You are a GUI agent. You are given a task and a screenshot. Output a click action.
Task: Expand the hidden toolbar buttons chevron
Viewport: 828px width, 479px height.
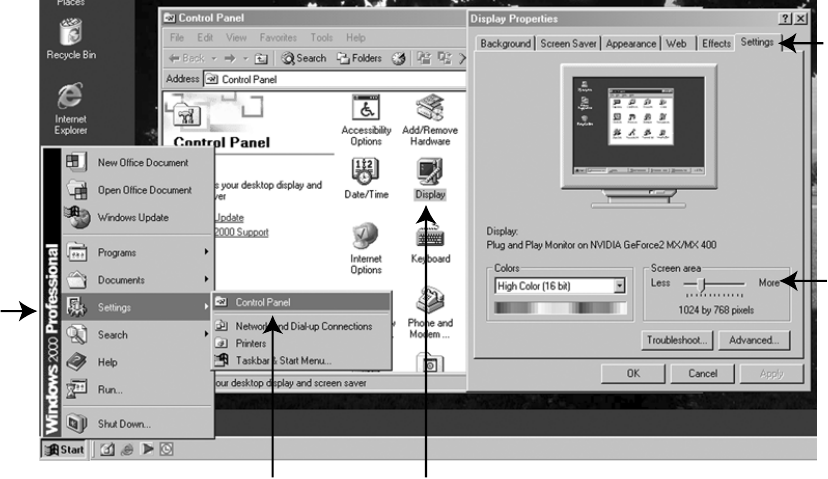tap(462, 58)
